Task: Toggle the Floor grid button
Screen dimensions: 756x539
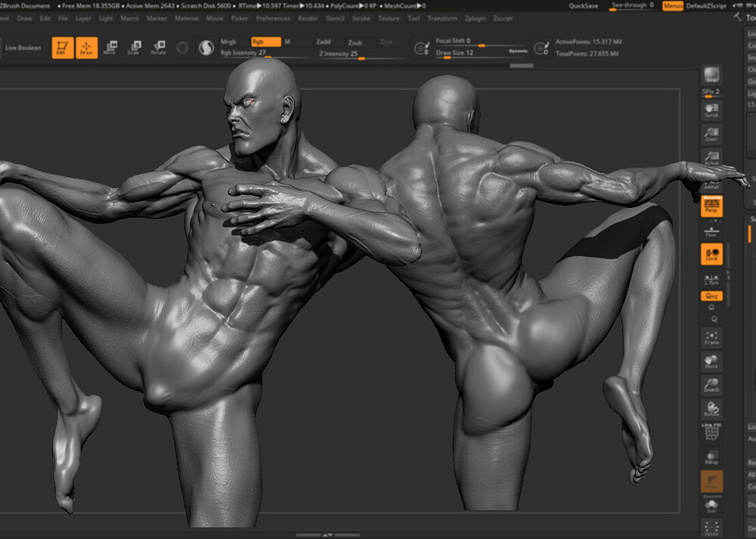Action: pyautogui.click(x=711, y=232)
